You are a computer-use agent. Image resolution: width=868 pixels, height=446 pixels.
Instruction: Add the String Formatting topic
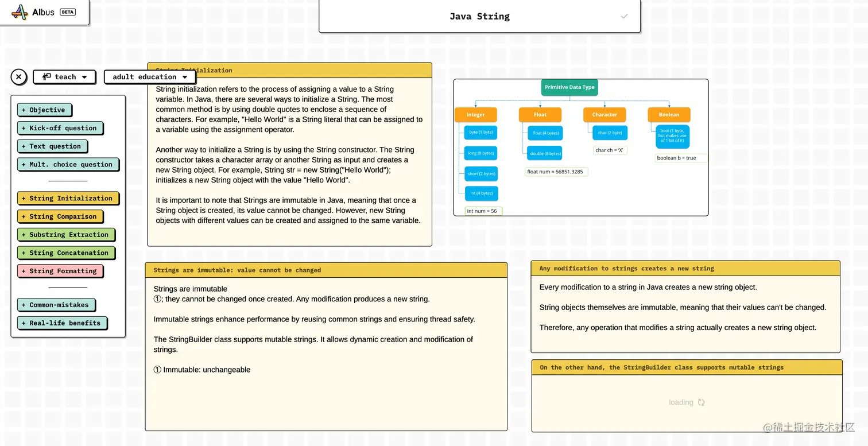60,271
